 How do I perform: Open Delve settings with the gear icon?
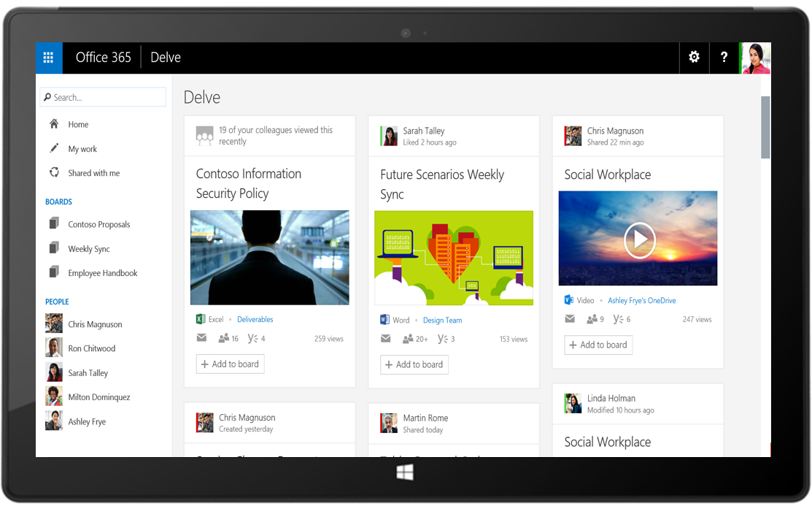coord(693,57)
